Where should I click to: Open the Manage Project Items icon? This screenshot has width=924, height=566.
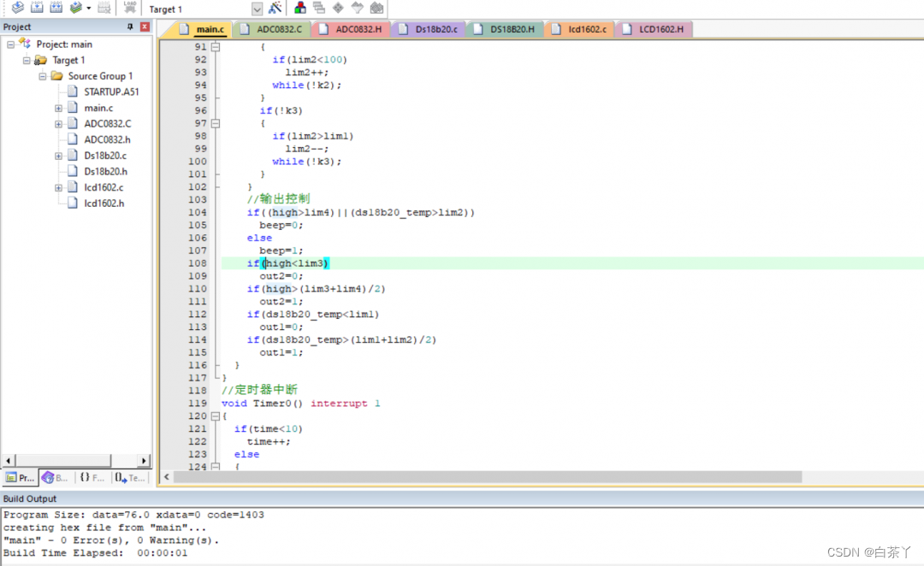coord(300,9)
